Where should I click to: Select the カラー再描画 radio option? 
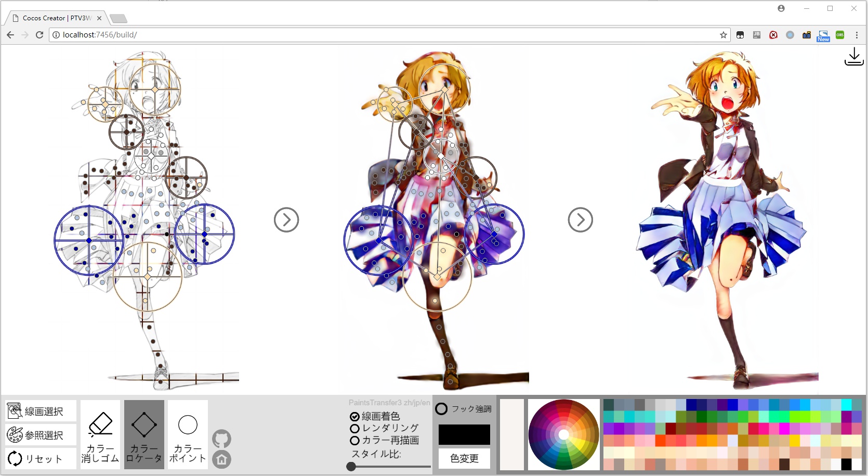tap(384, 440)
